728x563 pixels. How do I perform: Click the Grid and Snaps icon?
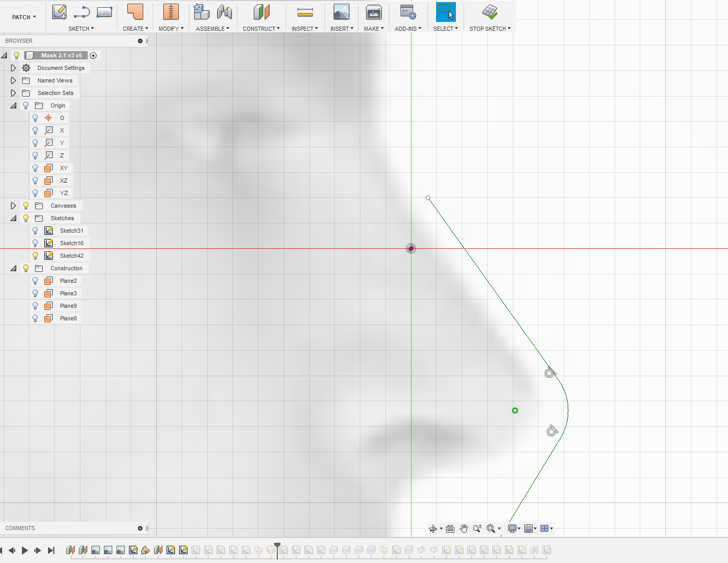click(529, 529)
